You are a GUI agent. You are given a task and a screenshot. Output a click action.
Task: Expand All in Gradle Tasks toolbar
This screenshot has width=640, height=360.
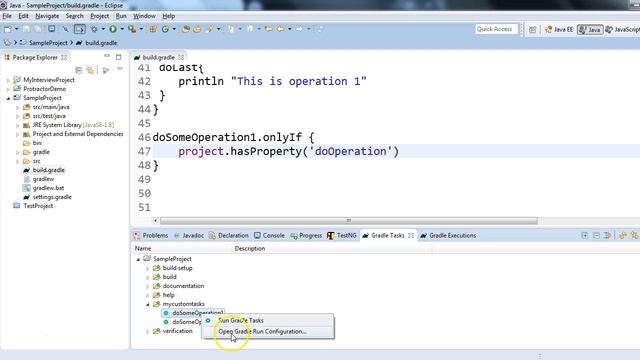click(x=585, y=236)
